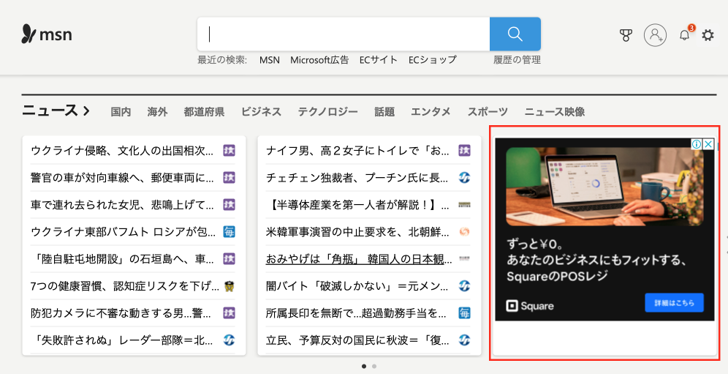Click inside the search input field

coord(344,34)
